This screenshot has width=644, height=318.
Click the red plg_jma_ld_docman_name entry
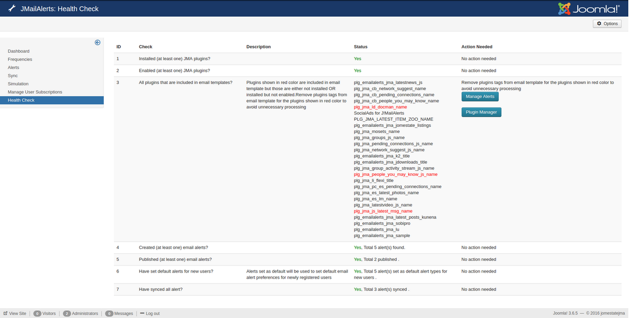click(380, 107)
